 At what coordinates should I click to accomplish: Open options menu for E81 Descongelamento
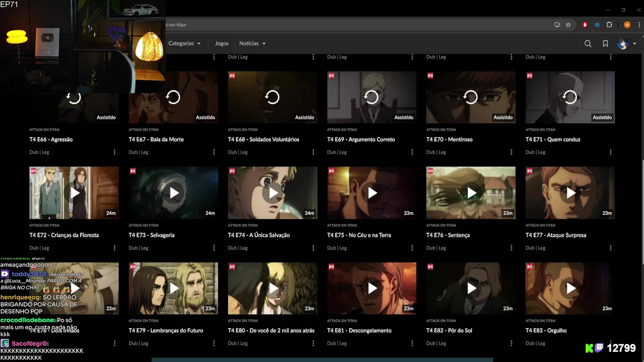(412, 343)
